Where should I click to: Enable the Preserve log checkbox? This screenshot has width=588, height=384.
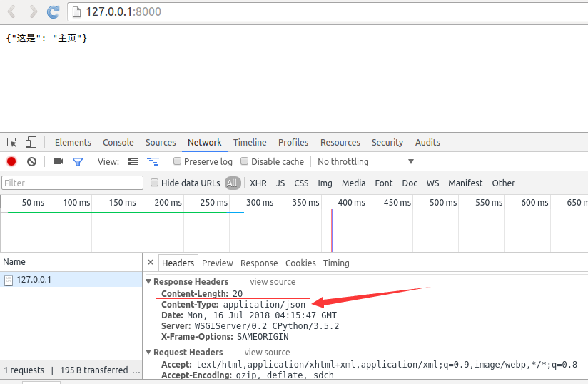[x=177, y=161]
